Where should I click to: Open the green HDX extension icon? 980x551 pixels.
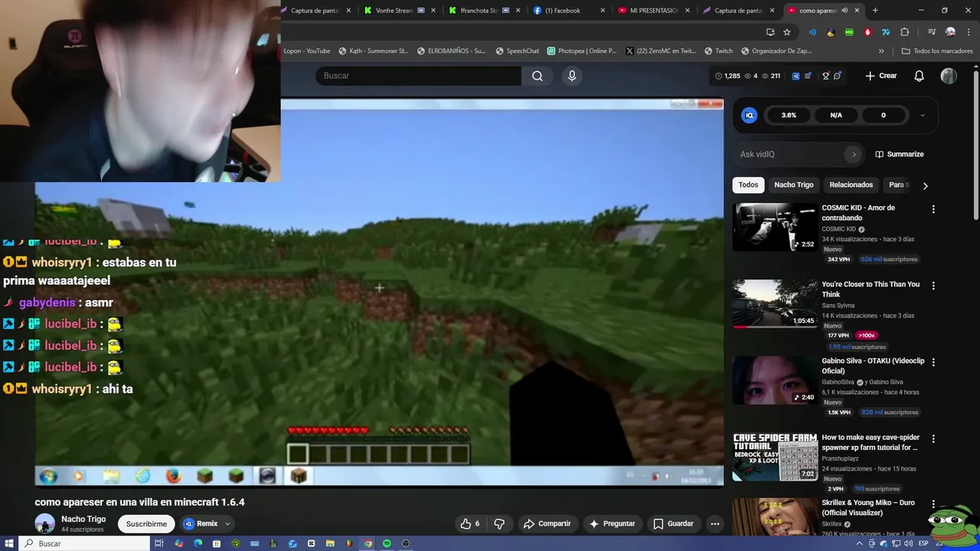point(849,32)
